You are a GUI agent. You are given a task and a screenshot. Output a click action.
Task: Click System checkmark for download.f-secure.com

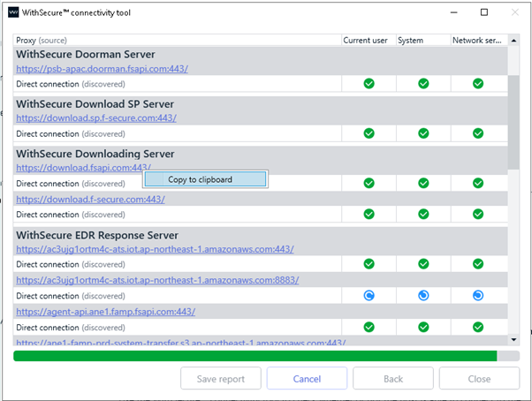(423, 214)
